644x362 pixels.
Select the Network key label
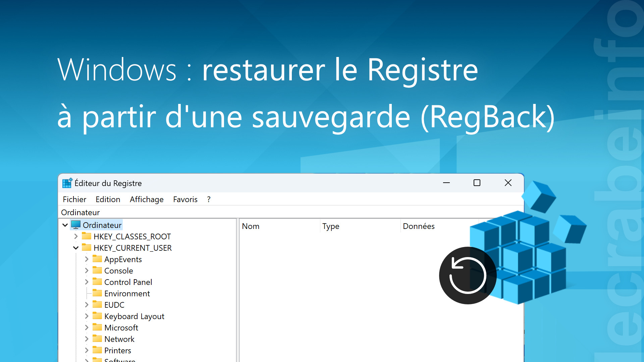[119, 339]
